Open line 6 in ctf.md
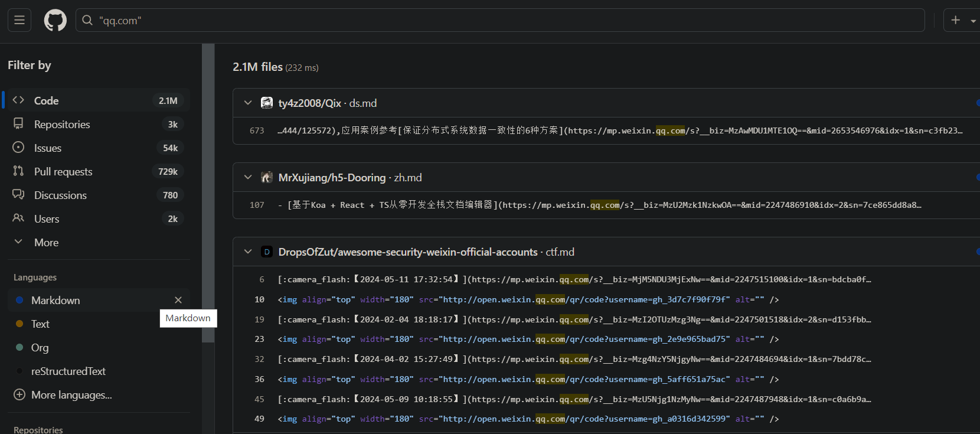This screenshot has height=434, width=980. 262,279
